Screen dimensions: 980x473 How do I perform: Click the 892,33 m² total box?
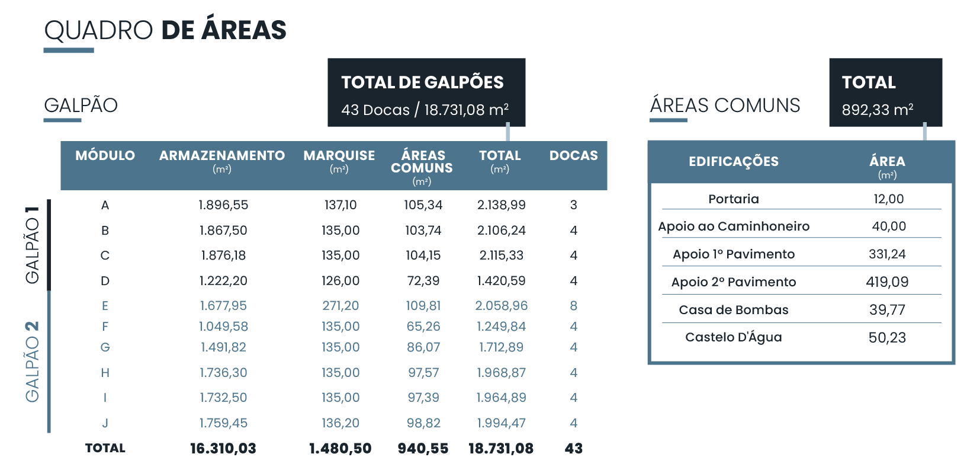coord(885,92)
